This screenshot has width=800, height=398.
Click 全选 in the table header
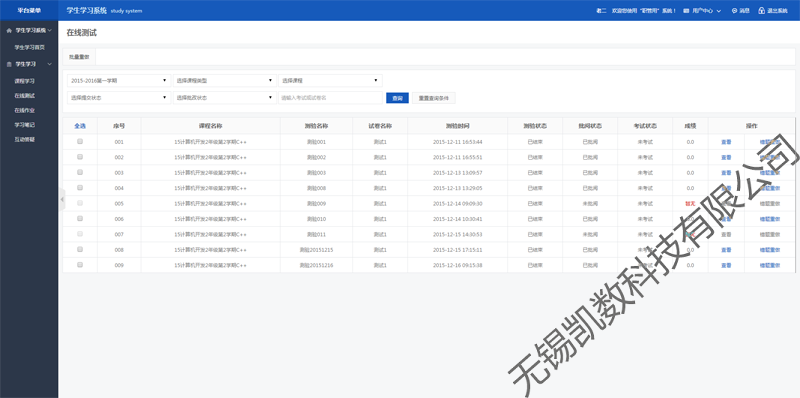pos(80,126)
